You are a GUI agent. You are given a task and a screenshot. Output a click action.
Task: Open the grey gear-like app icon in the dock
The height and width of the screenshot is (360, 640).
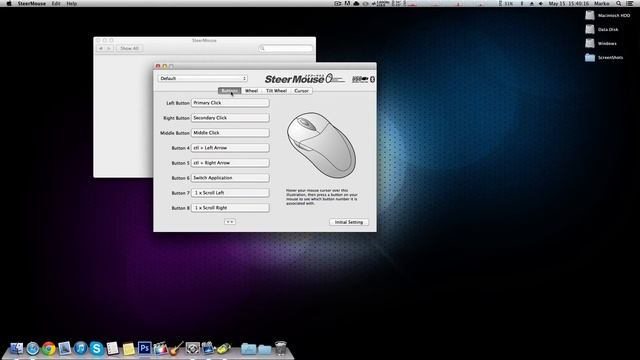click(193, 348)
